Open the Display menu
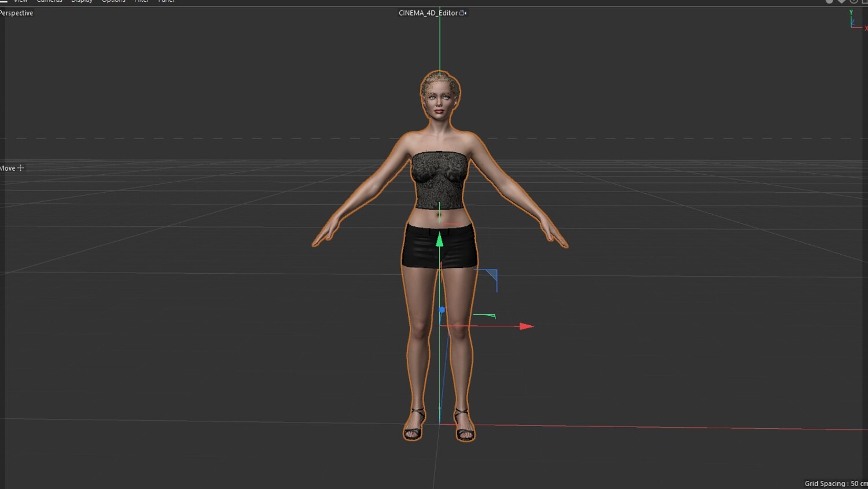Image resolution: width=868 pixels, height=489 pixels. click(x=82, y=2)
